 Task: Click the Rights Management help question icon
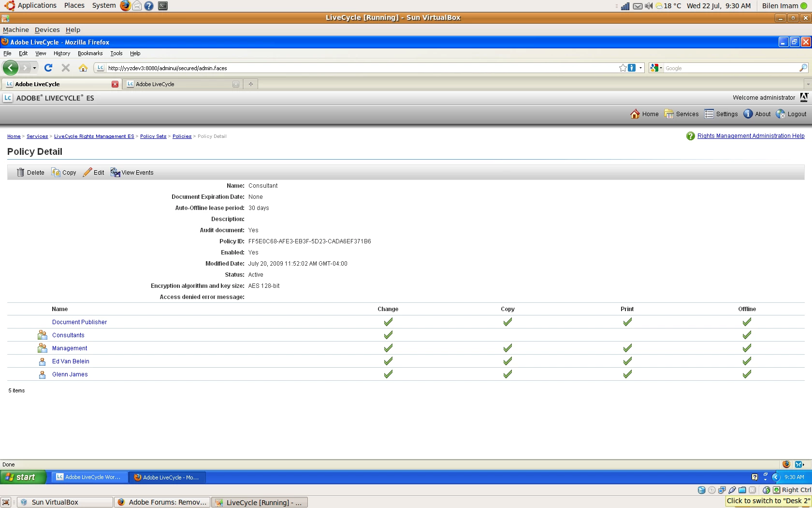click(691, 136)
